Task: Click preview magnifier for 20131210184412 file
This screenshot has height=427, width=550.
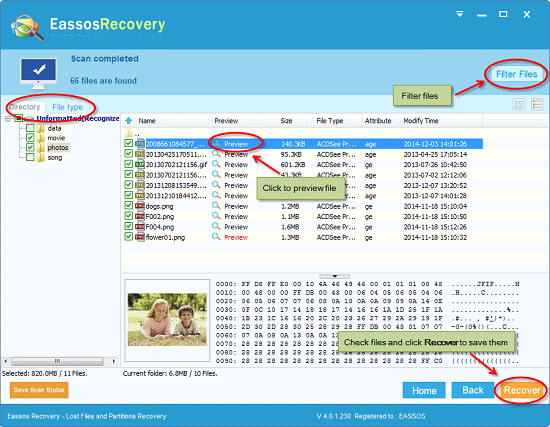Action: (x=216, y=195)
